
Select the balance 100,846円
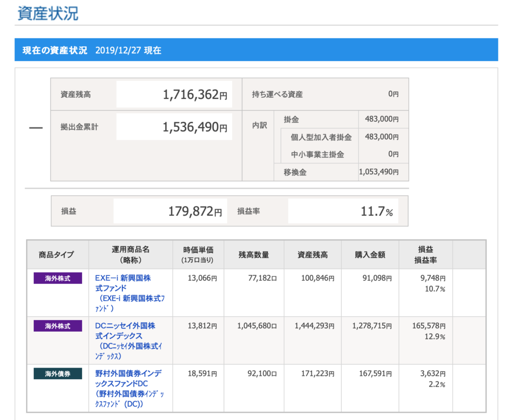(317, 278)
